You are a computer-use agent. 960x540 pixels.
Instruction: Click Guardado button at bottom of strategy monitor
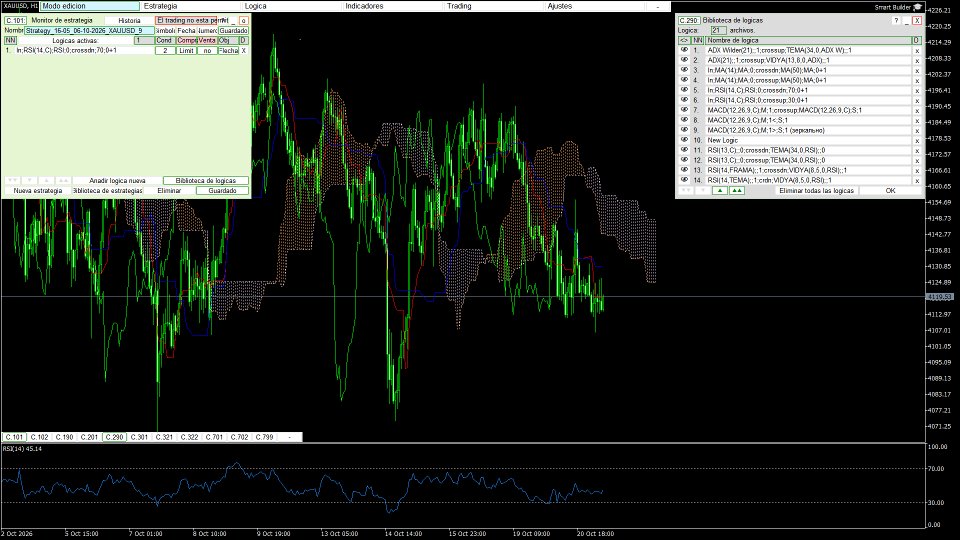coord(222,190)
